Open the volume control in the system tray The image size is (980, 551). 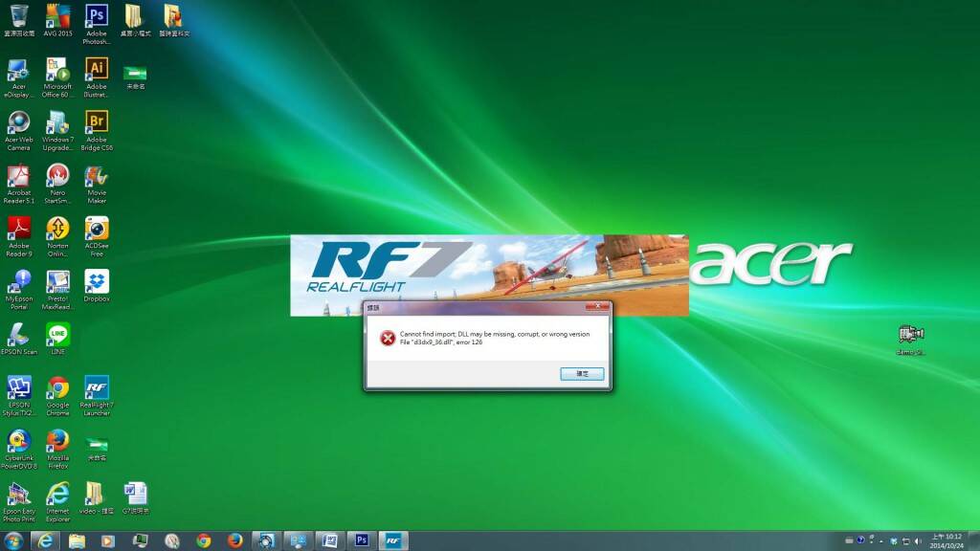918,541
